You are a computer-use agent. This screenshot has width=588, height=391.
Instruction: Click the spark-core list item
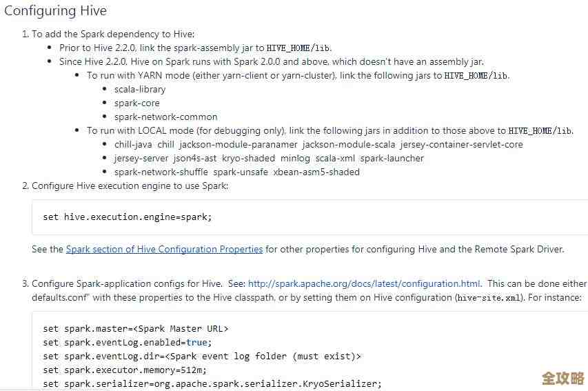coord(136,103)
